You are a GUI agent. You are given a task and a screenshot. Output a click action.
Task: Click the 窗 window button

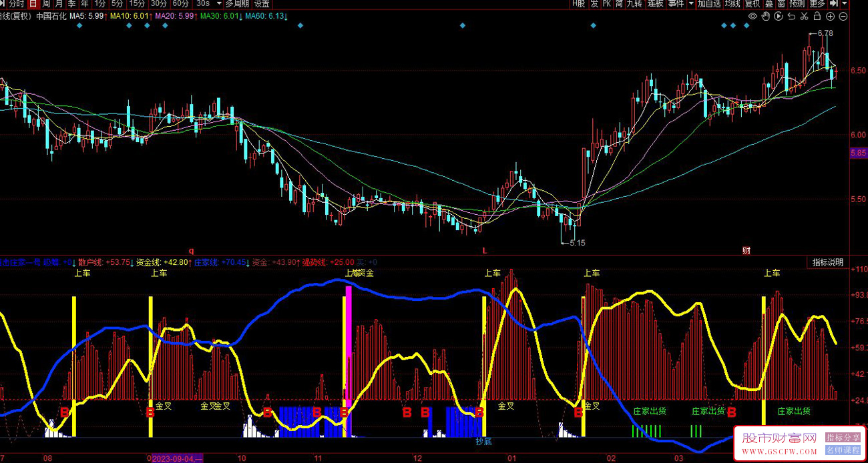(x=782, y=3)
